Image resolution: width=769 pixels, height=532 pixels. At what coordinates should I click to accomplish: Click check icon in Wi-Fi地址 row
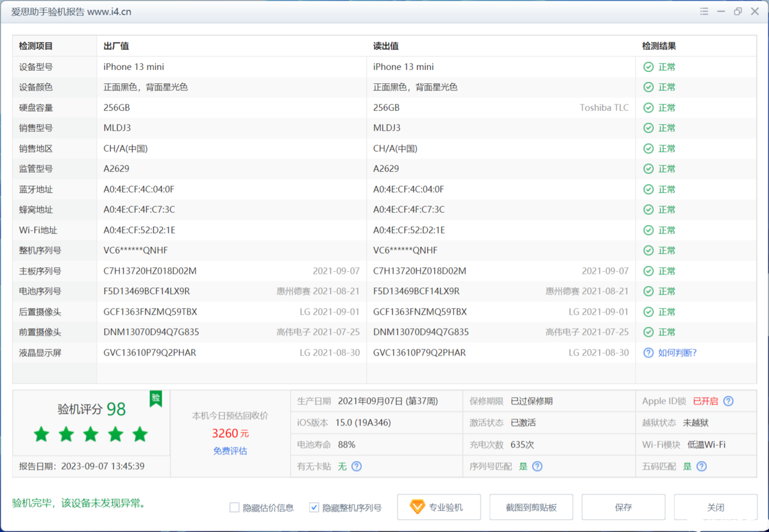point(648,230)
